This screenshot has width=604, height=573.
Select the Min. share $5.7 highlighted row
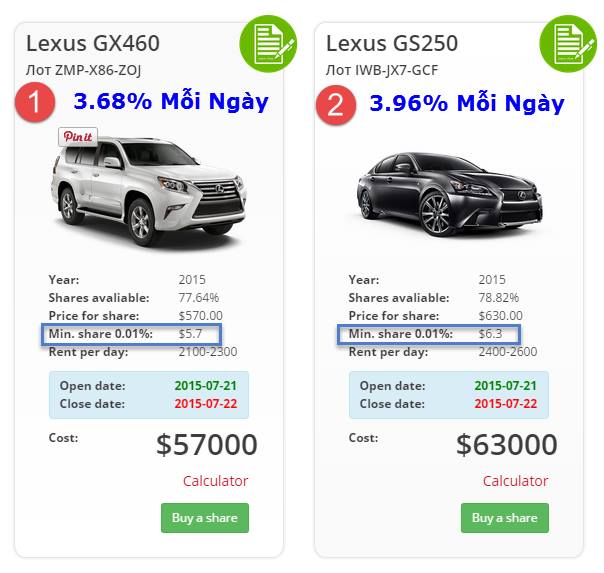click(130, 334)
